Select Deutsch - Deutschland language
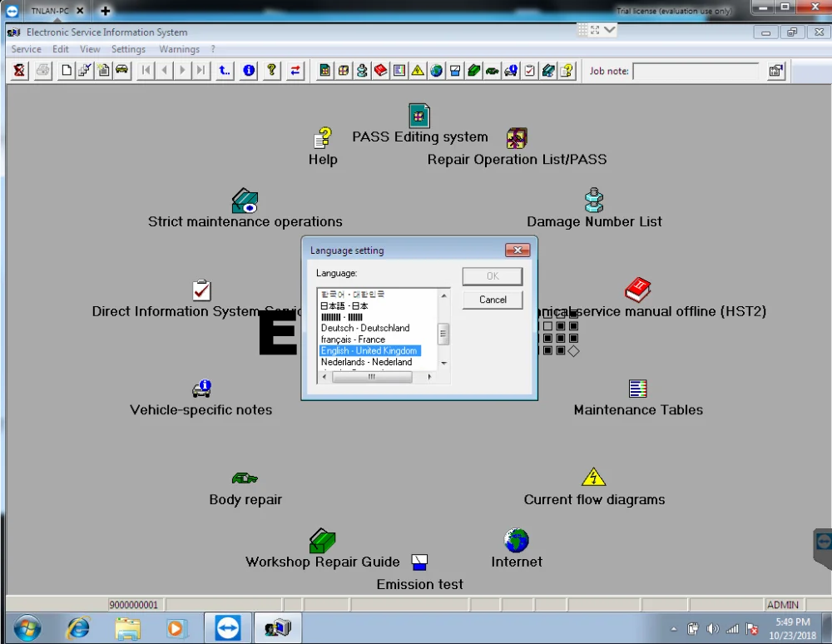Image resolution: width=832 pixels, height=644 pixels. click(x=365, y=328)
